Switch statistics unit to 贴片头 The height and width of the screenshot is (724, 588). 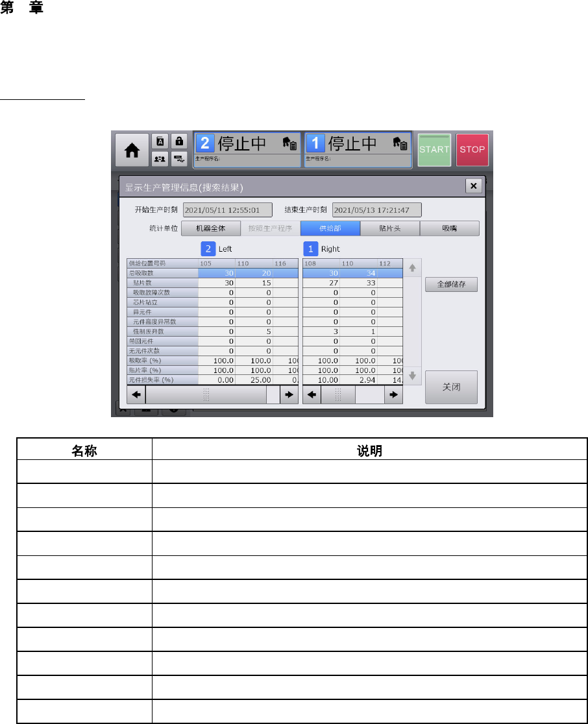pyautogui.click(x=390, y=228)
